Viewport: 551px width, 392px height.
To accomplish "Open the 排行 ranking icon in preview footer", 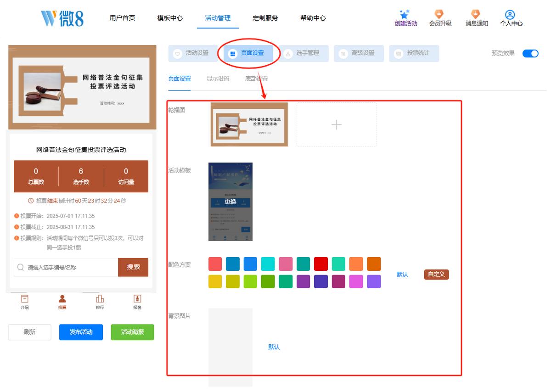I will (x=100, y=299).
